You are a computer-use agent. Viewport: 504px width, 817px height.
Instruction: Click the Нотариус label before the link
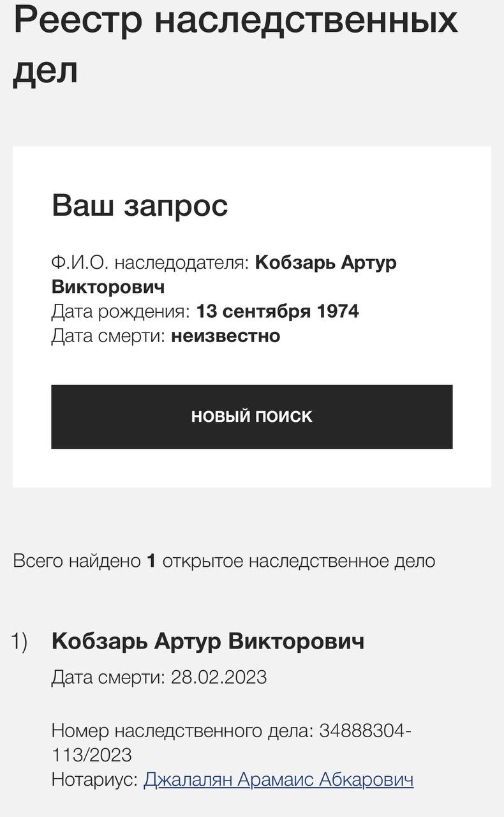point(94,779)
